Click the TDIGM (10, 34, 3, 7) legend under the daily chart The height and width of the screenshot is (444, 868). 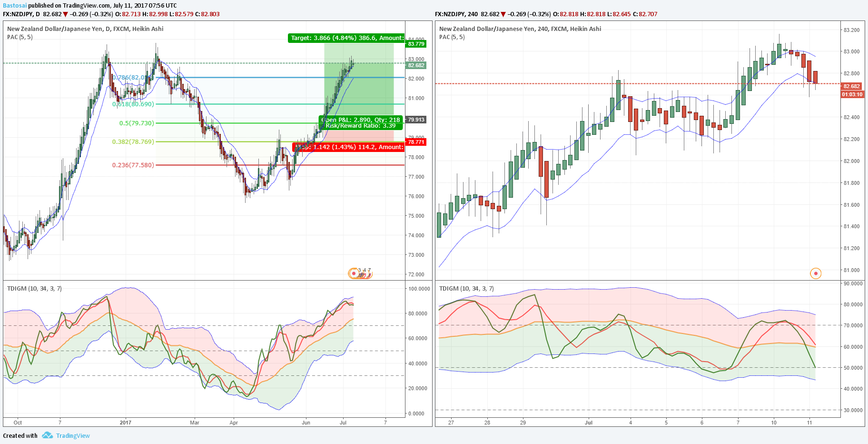pos(34,288)
